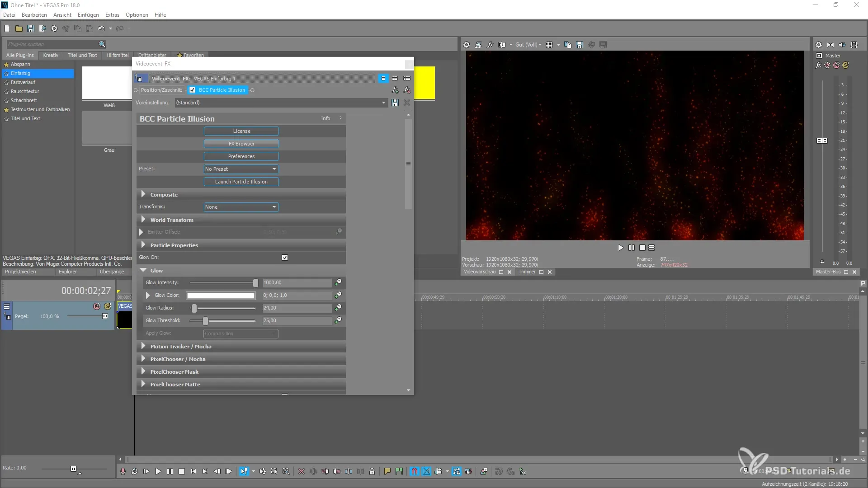Click the remove plug-in FX icon
Screen dimensions: 868x488
click(x=407, y=90)
